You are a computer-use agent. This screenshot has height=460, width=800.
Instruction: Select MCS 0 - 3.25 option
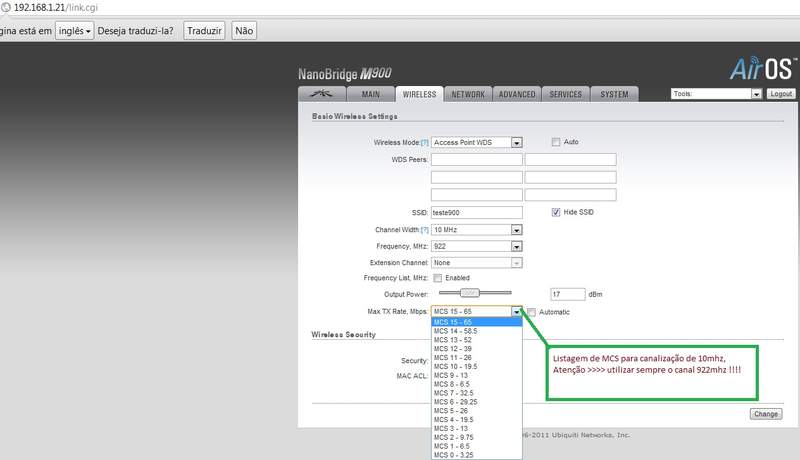(x=477, y=455)
